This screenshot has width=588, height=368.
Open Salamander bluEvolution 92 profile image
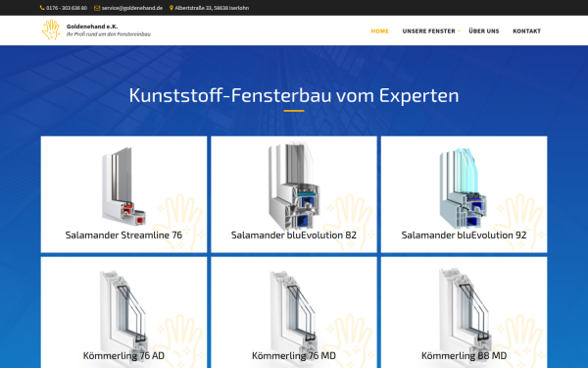(464, 187)
